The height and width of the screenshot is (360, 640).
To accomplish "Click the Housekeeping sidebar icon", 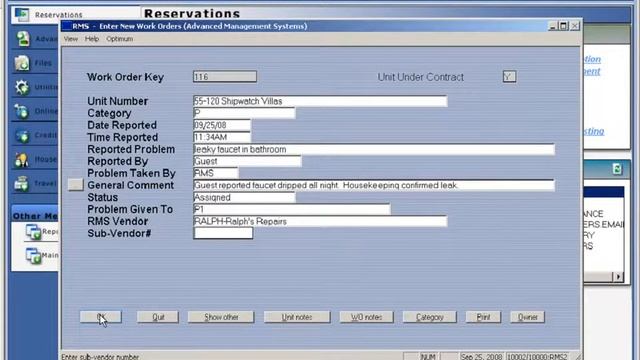I will click(x=22, y=159).
